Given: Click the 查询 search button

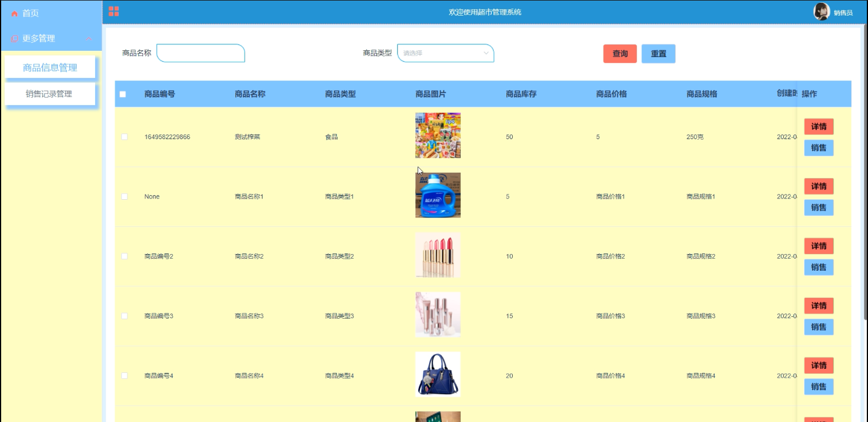Looking at the screenshot, I should coord(620,54).
